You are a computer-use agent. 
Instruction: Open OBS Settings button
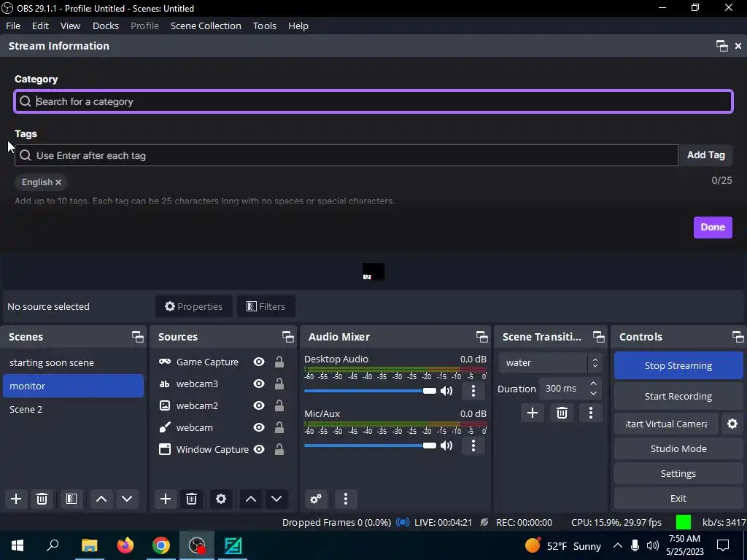tap(678, 473)
